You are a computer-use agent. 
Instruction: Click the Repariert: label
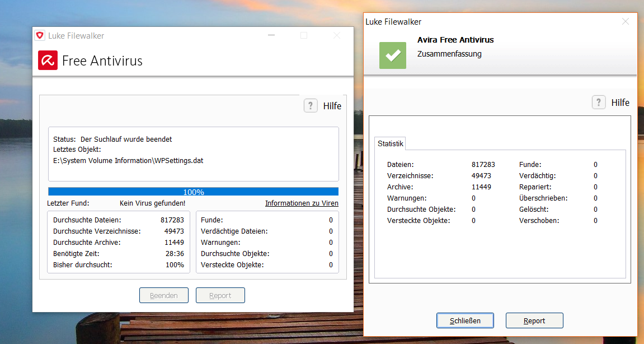(535, 187)
